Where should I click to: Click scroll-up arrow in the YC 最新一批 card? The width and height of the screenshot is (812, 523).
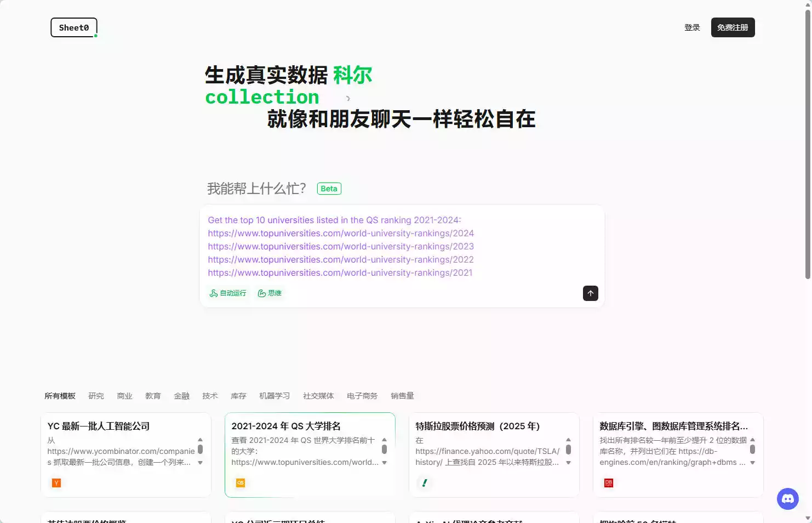tap(201, 440)
